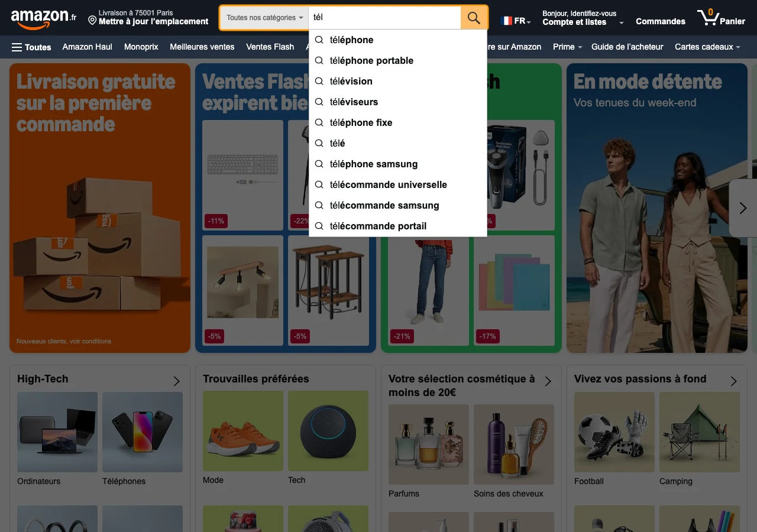The width and height of the screenshot is (757, 532).
Task: Open the Ordinateurs thumbnail
Action: (57, 432)
